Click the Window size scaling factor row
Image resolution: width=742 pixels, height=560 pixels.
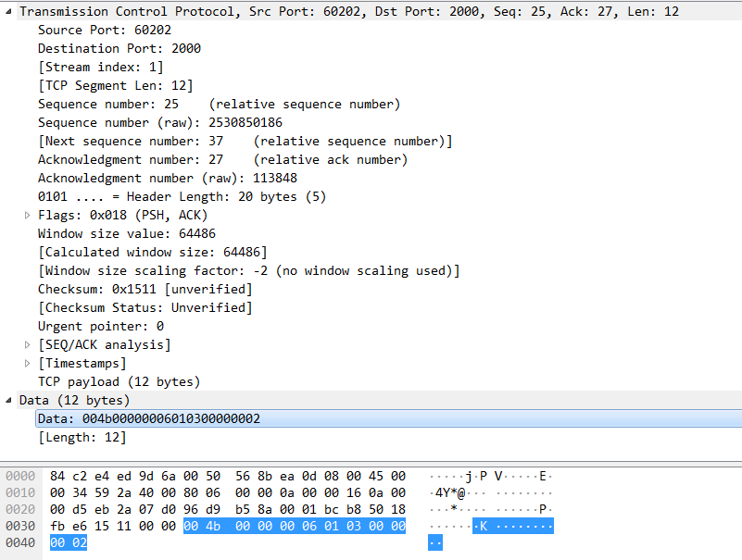point(249,270)
